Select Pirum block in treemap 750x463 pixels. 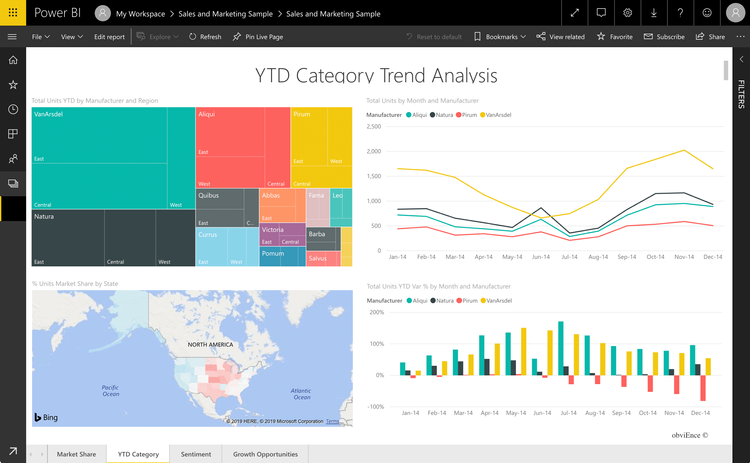tap(321, 147)
